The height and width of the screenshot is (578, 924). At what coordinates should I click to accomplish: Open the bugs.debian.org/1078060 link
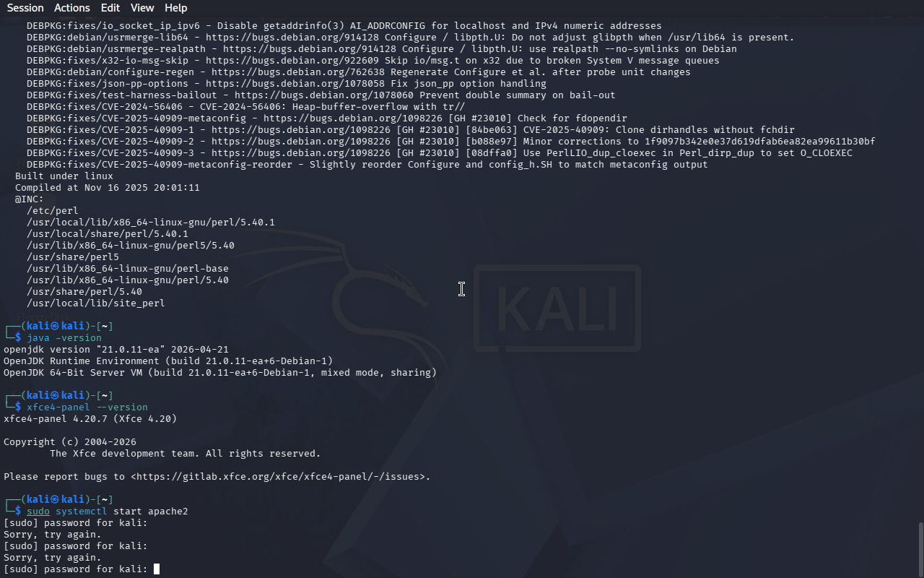point(323,95)
